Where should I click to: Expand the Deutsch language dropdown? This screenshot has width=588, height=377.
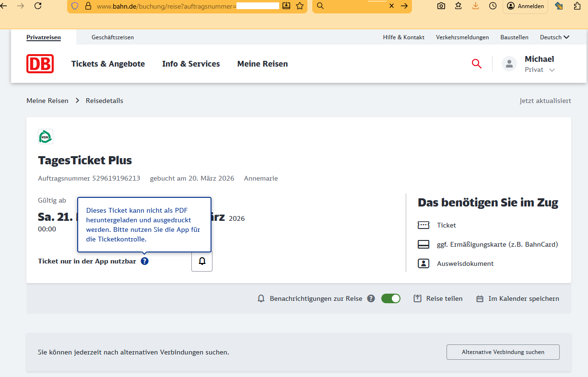[555, 37]
